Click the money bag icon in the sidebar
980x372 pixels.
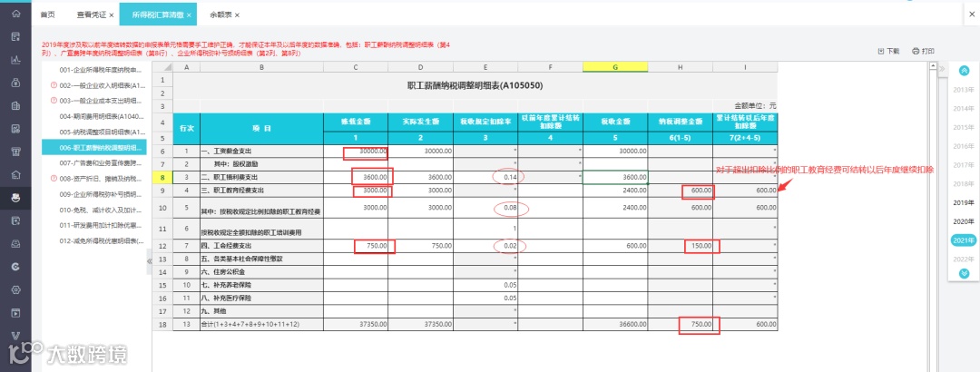click(15, 83)
